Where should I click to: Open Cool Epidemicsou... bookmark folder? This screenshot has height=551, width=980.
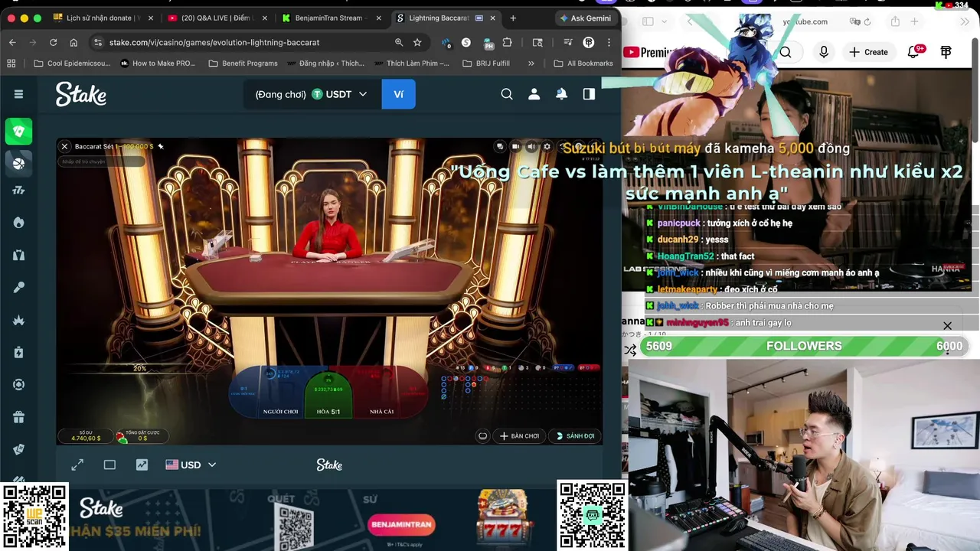72,64
